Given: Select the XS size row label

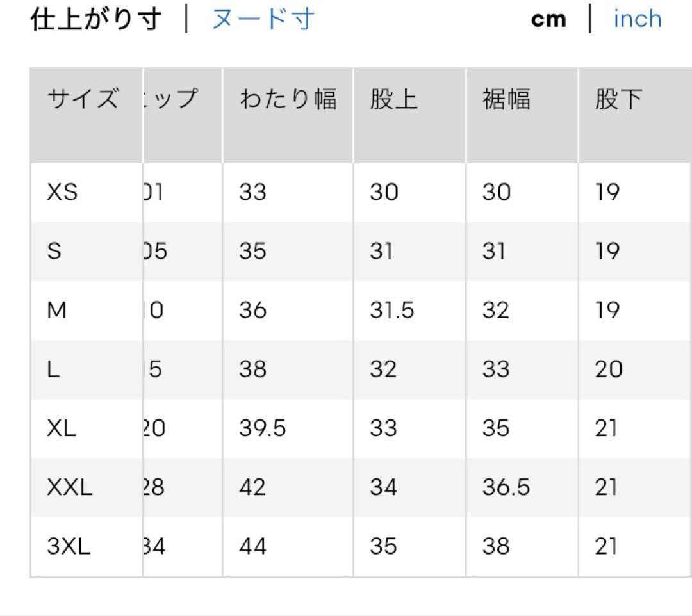Looking at the screenshot, I should coord(62,192).
